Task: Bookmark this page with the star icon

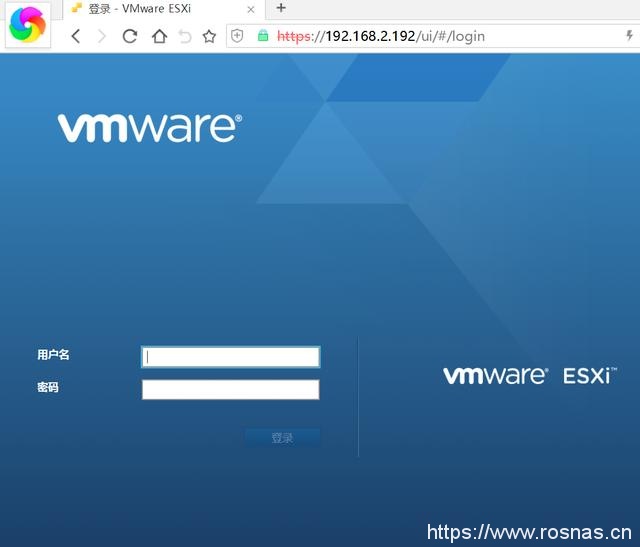Action: [x=209, y=36]
